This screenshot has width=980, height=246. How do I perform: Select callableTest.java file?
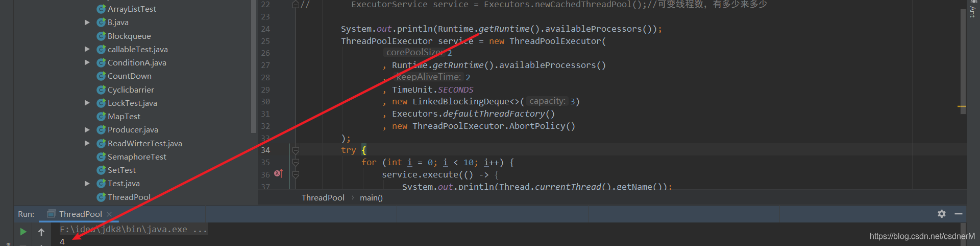(x=137, y=49)
